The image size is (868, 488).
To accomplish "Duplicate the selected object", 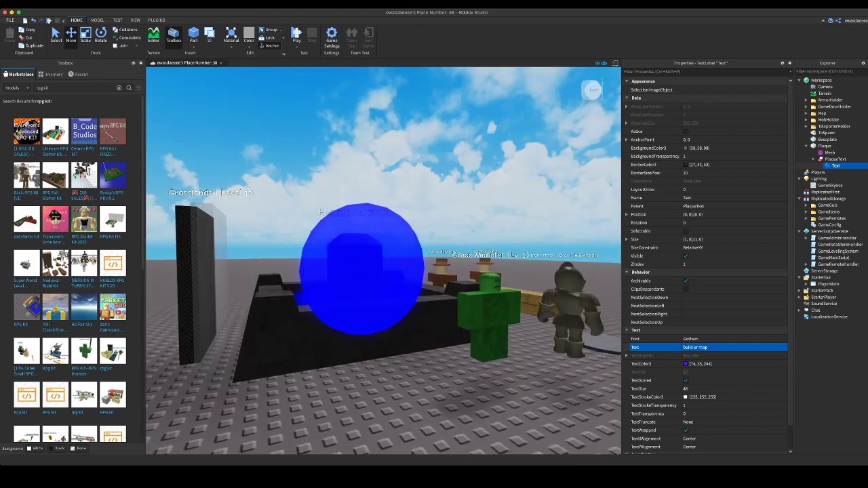I will (x=31, y=45).
